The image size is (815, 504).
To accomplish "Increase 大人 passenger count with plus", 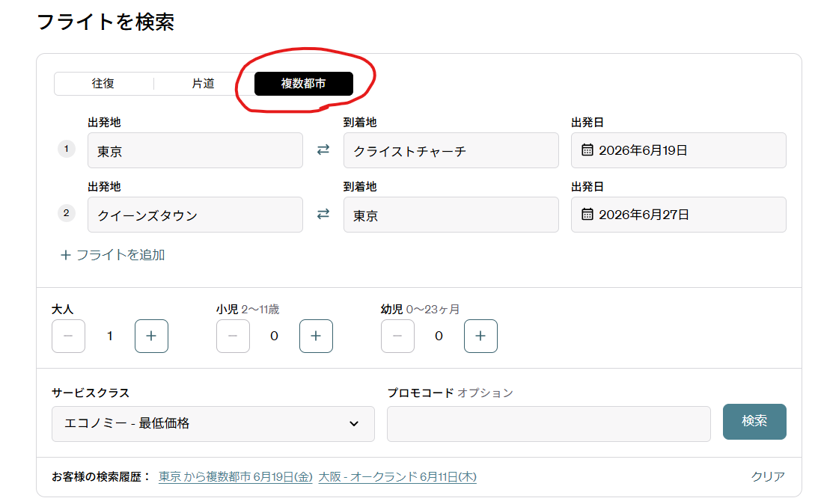I will click(x=151, y=336).
